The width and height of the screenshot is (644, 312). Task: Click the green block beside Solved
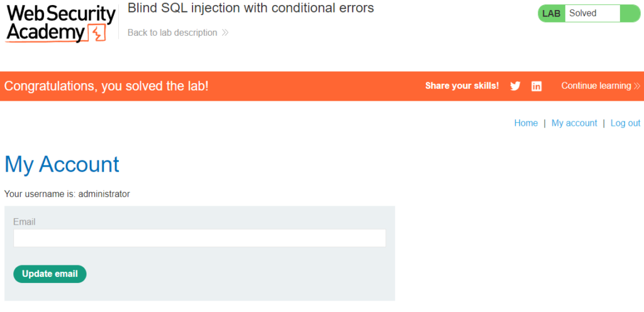tap(629, 13)
